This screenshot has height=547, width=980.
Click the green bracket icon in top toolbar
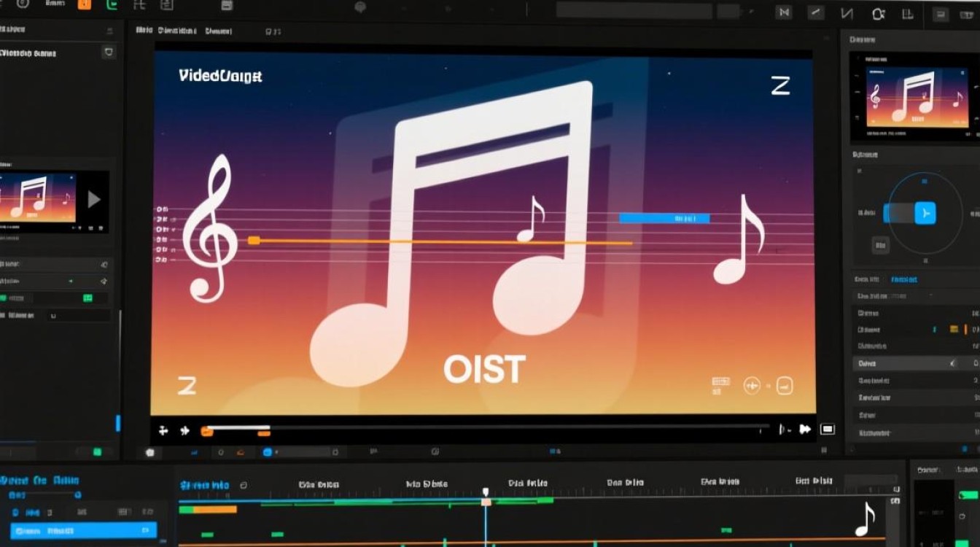(x=112, y=5)
